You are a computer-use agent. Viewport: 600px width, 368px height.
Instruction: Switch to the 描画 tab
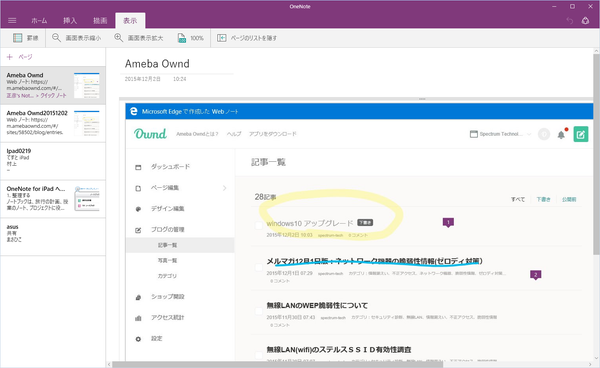click(100, 21)
